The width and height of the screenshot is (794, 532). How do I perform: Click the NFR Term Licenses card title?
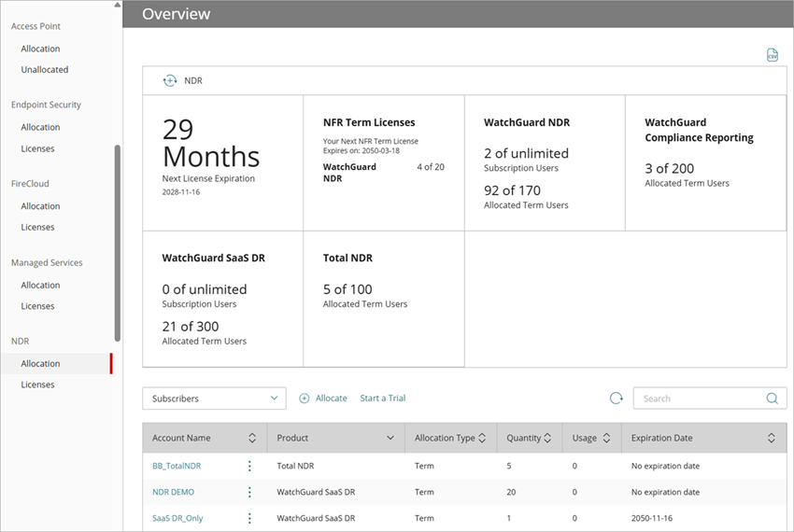click(x=369, y=122)
